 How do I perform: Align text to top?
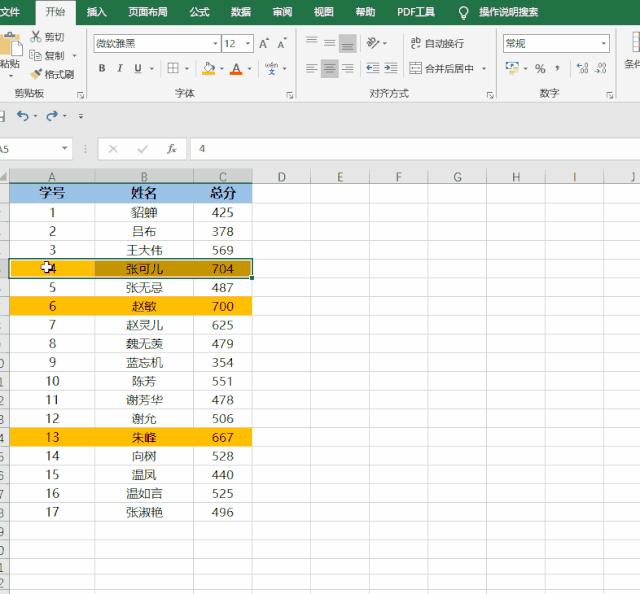[x=311, y=42]
